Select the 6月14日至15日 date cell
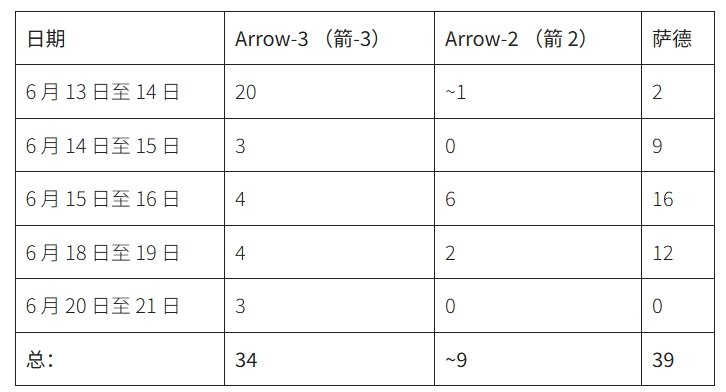Screen dimensions: 726x392 pos(120,145)
